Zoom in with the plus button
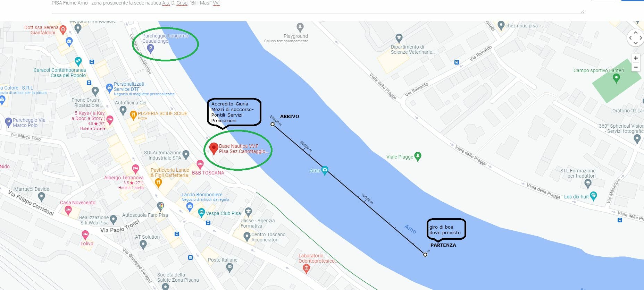Viewport: 644px width, 290px height. coord(636,58)
